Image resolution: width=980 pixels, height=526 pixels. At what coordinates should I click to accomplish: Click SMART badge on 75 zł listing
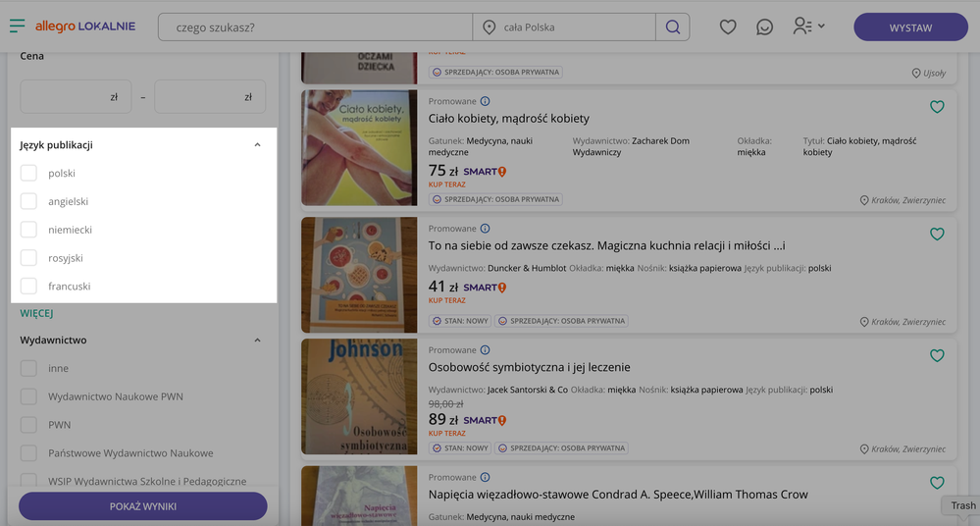pos(485,172)
